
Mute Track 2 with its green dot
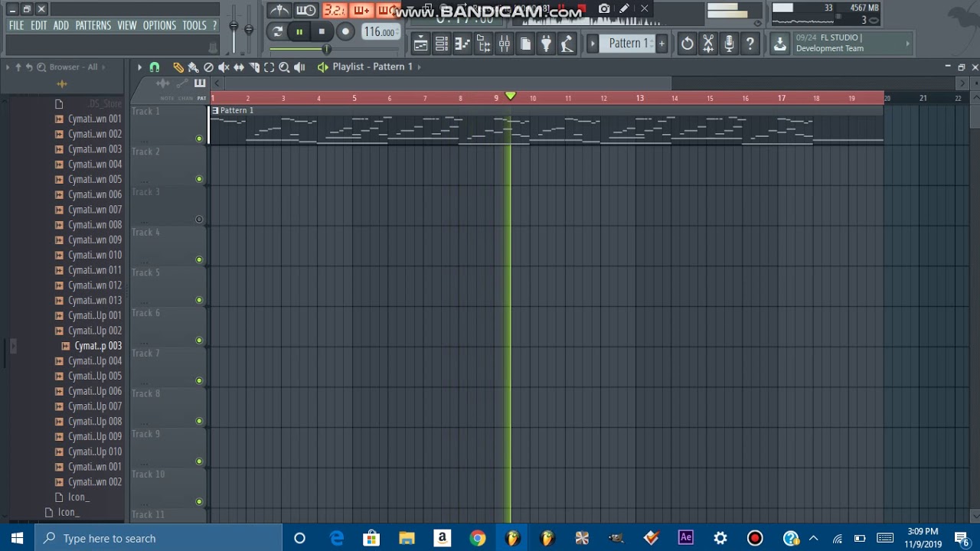click(199, 179)
